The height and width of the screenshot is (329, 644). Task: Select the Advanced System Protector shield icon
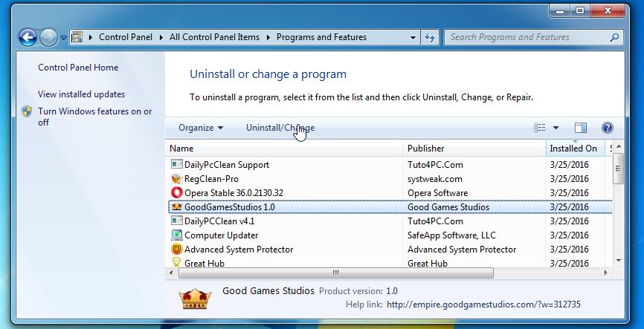pos(176,249)
